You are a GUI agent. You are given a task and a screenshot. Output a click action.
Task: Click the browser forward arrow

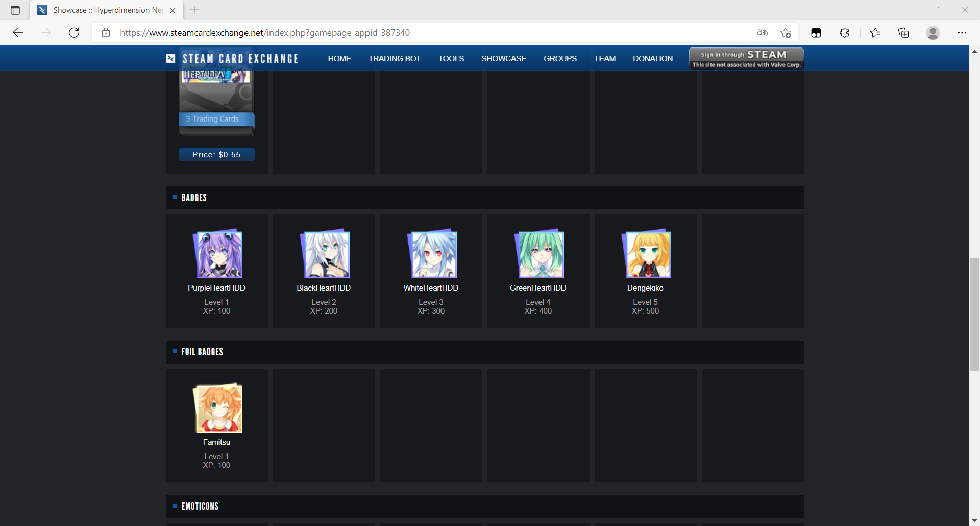click(46, 33)
